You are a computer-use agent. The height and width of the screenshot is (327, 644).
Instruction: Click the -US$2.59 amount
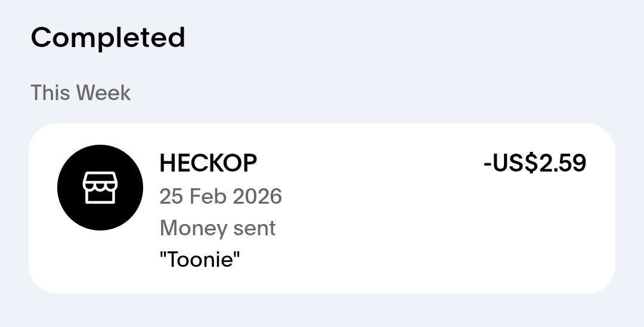point(535,163)
